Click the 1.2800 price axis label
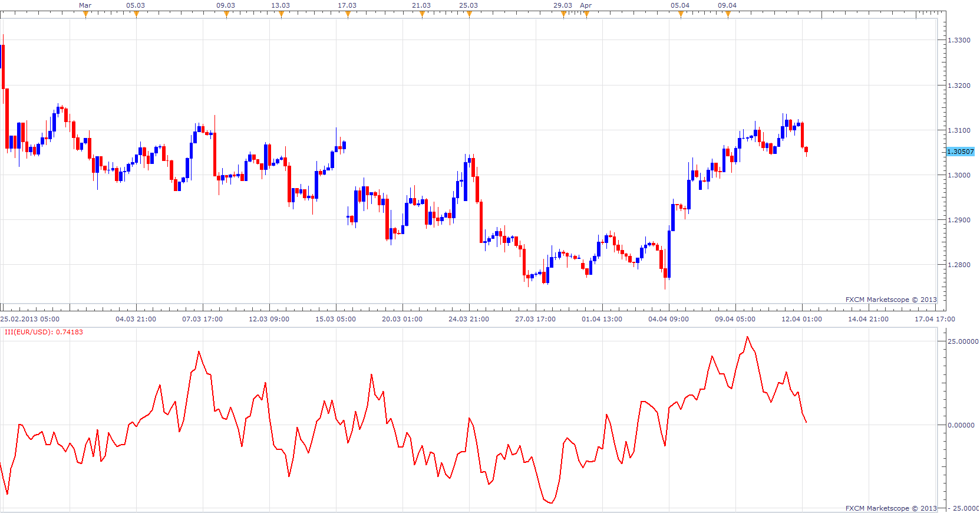Screen dimensions: 980x513 959,265
